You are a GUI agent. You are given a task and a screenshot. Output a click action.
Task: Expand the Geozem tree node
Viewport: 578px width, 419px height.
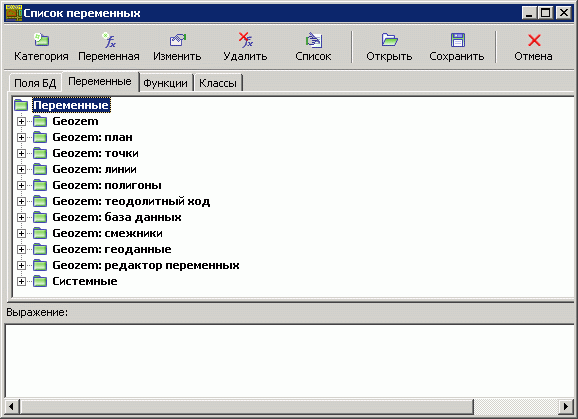21,121
